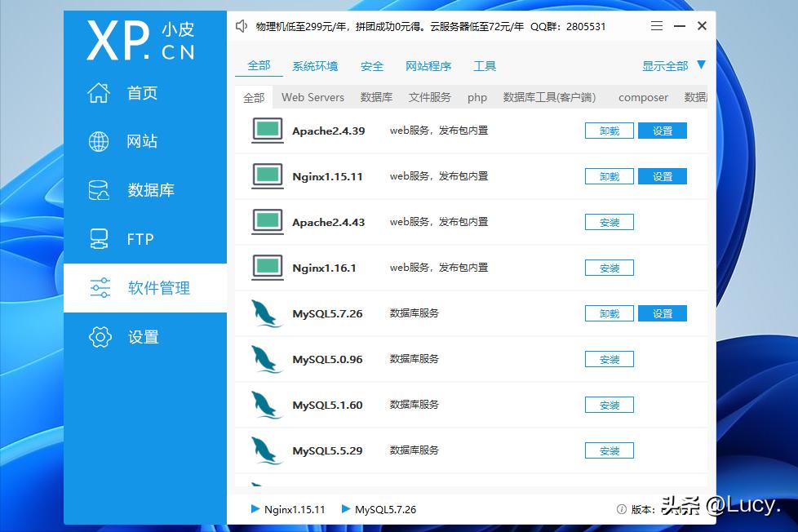This screenshot has width=798, height=532.
Task: Click the settings gear icon
Action: tap(100, 336)
